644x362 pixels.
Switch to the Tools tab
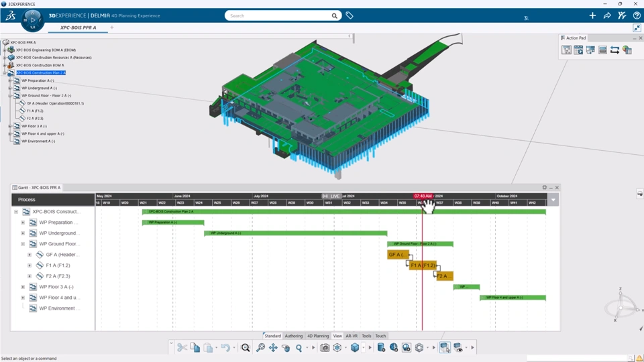(366, 336)
